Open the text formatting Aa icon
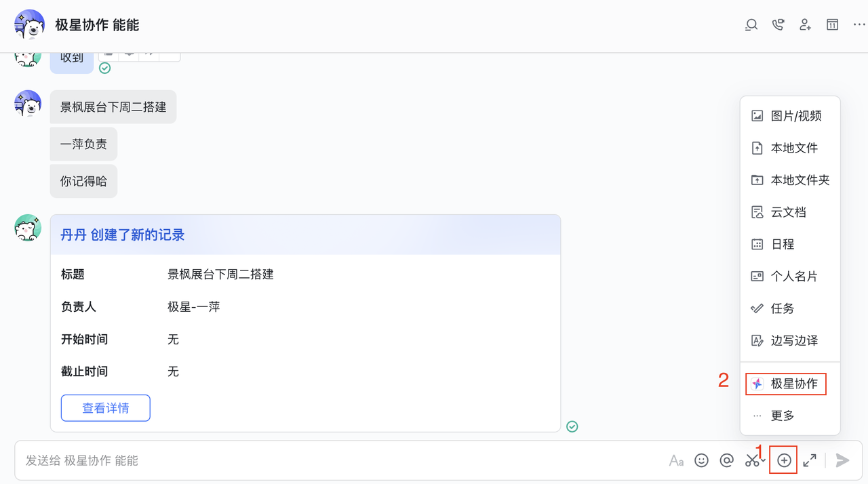The height and width of the screenshot is (484, 868). (x=676, y=460)
